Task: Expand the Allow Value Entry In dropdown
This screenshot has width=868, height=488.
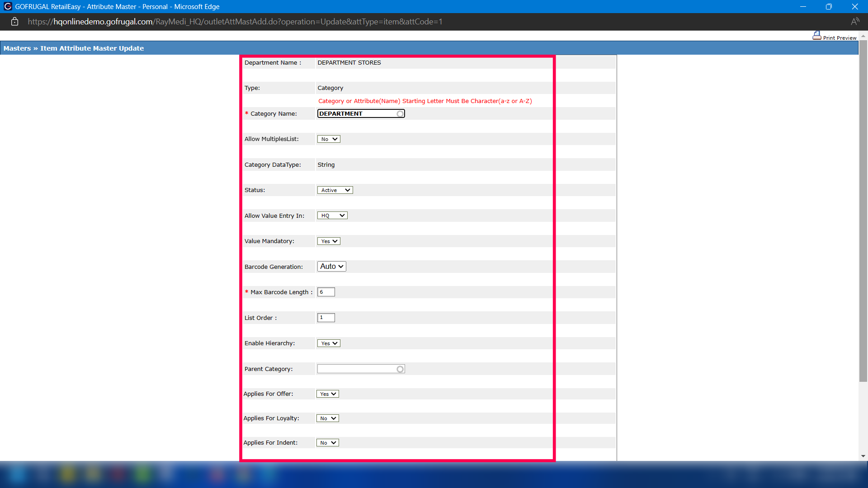Action: (332, 216)
